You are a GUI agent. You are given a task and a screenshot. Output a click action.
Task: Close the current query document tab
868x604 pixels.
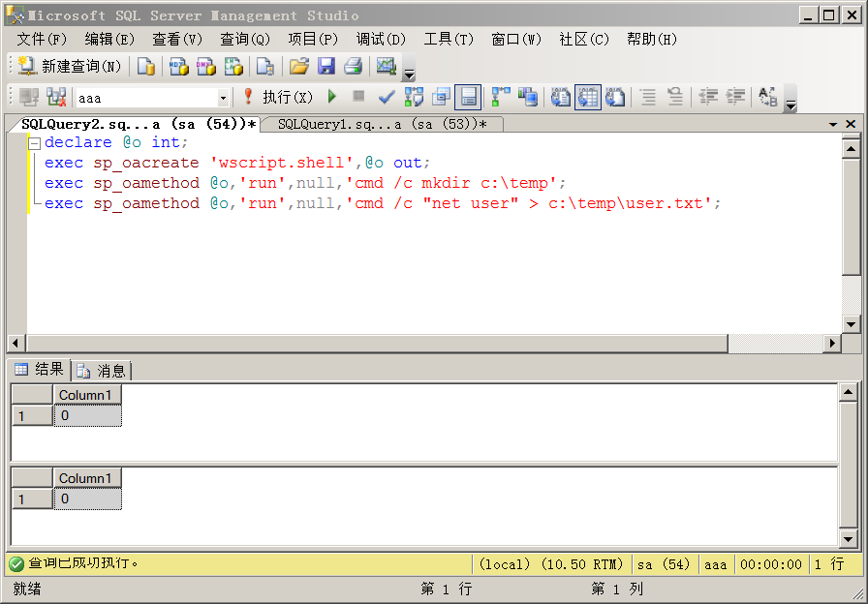pyautogui.click(x=851, y=124)
